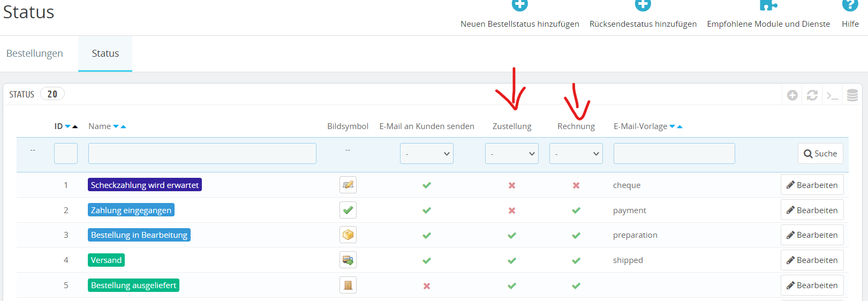Click the cheque template cell

point(627,185)
